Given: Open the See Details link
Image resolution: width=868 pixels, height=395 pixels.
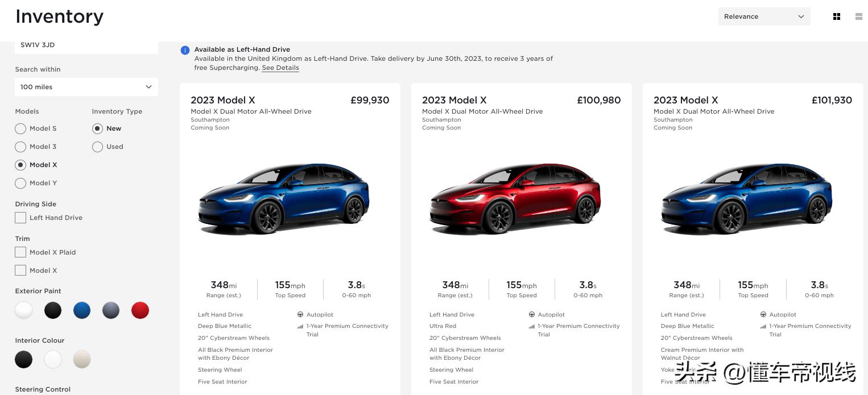Looking at the screenshot, I should coord(280,68).
